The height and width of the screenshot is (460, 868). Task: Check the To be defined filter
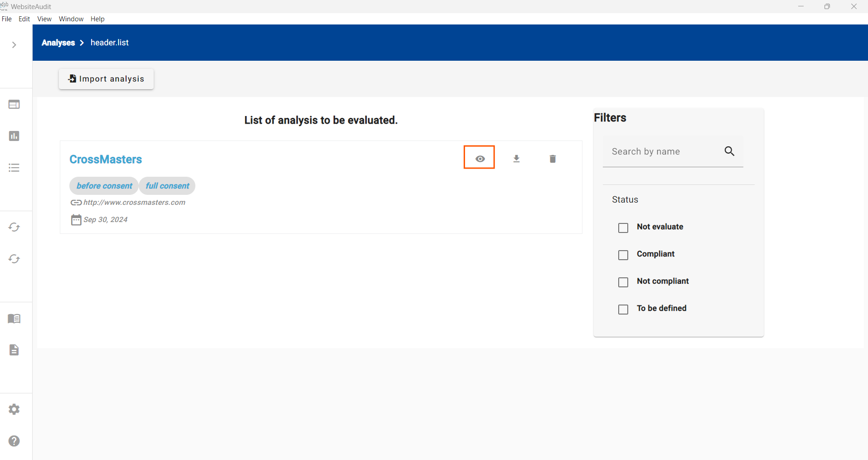[623, 309]
